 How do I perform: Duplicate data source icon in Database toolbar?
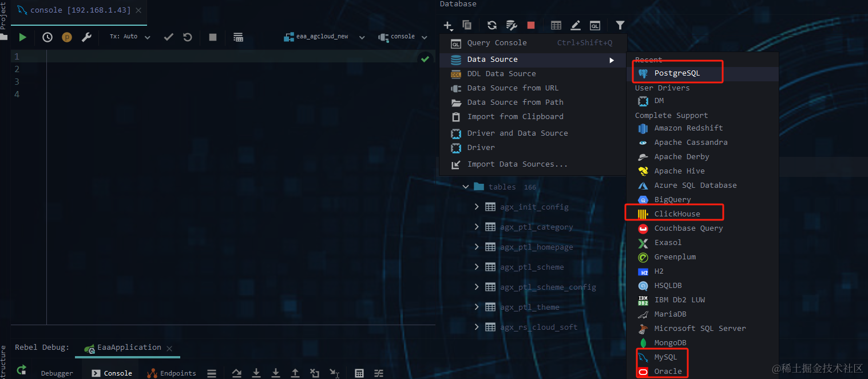(x=467, y=25)
